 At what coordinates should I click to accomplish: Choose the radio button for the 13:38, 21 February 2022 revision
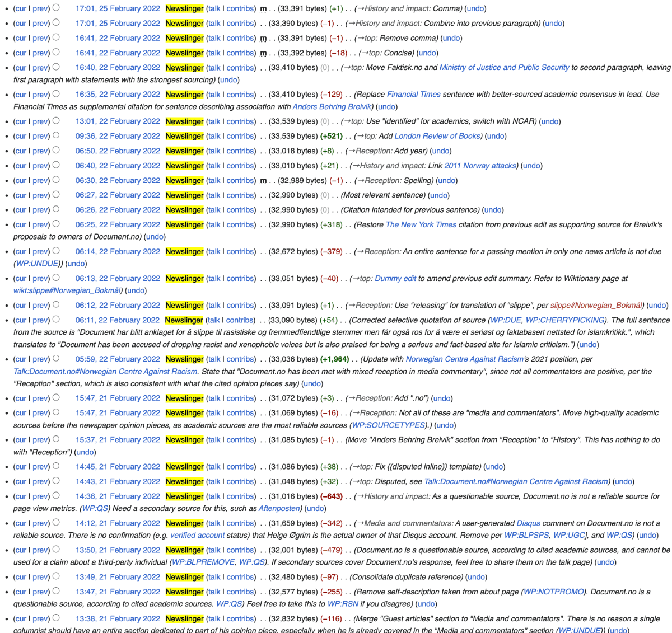56,618
